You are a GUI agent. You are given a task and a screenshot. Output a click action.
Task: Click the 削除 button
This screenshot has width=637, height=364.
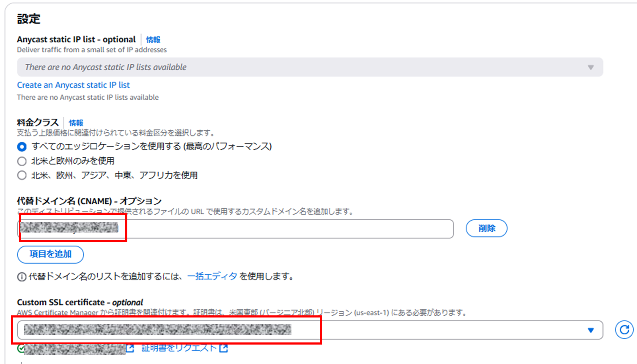pyautogui.click(x=486, y=228)
